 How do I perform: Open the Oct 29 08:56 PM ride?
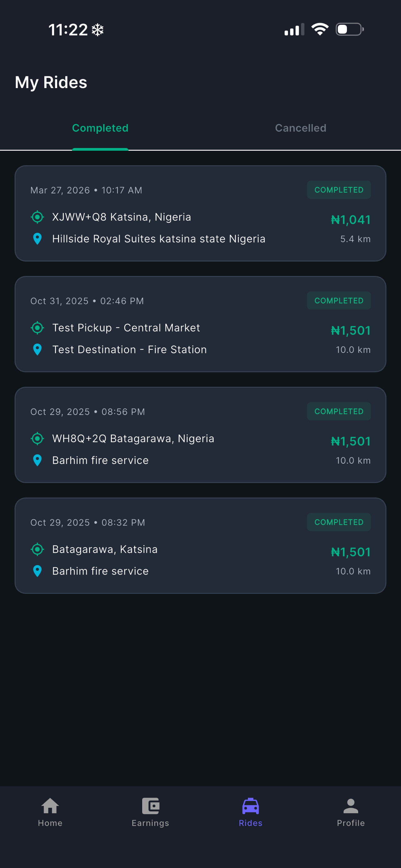[x=200, y=435]
